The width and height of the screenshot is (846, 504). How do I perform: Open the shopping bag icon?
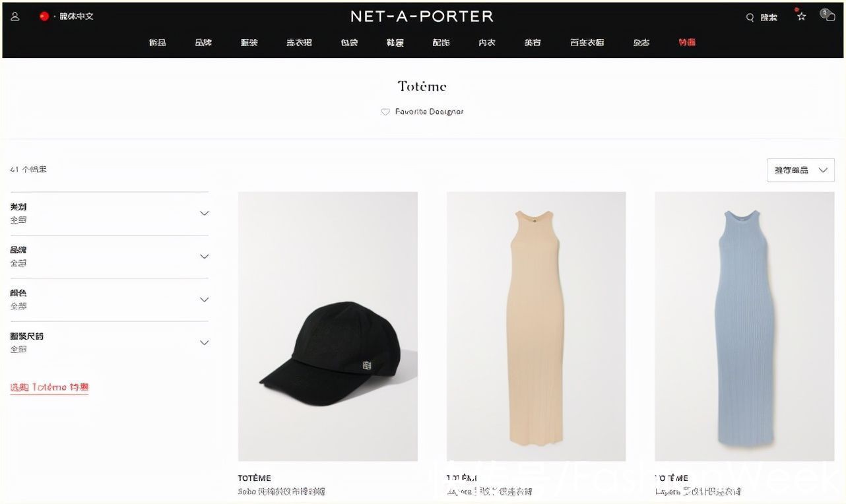click(x=826, y=15)
